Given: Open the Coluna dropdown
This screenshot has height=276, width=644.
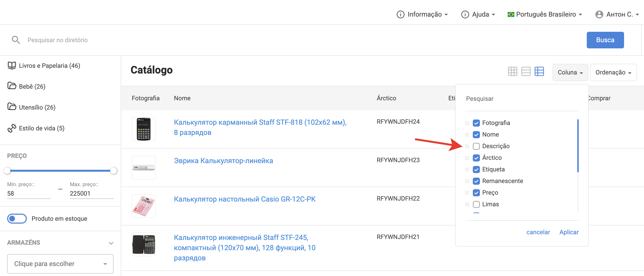Looking at the screenshot, I should coord(570,72).
